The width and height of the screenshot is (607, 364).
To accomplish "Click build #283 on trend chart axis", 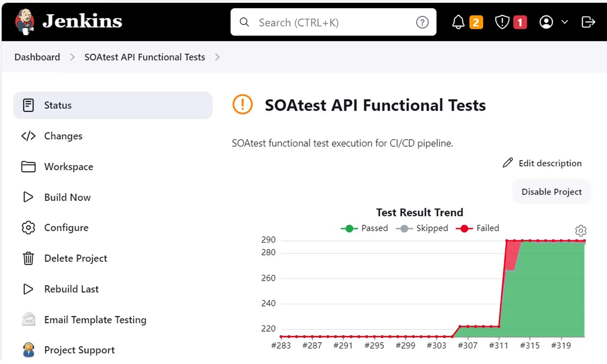I will [281, 345].
